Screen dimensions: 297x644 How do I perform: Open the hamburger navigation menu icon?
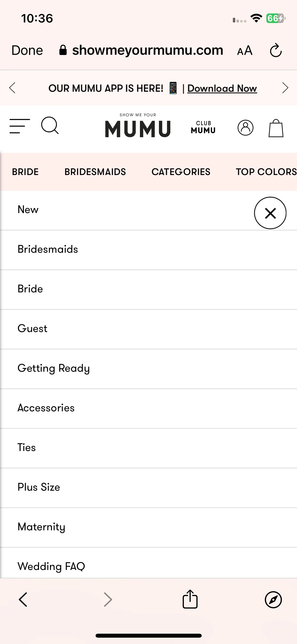click(20, 126)
